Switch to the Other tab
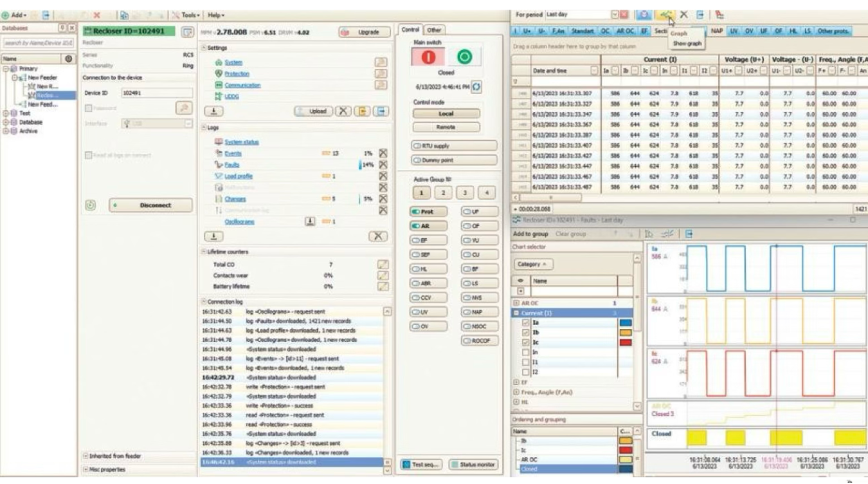The width and height of the screenshot is (868, 484). (x=435, y=30)
